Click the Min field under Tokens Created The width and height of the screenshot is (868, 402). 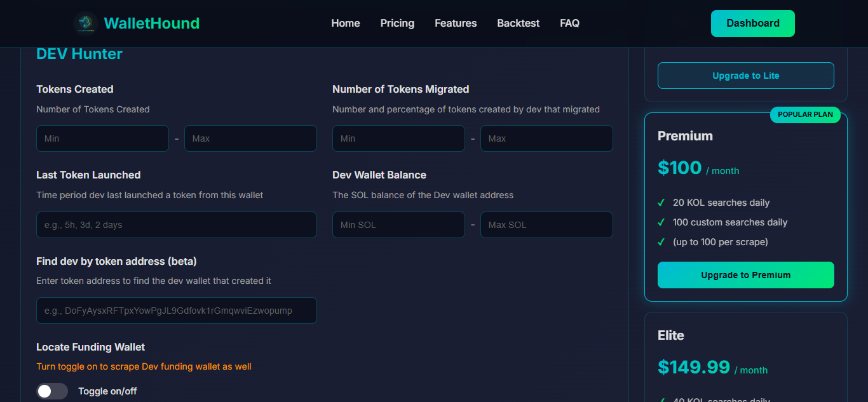coord(102,138)
